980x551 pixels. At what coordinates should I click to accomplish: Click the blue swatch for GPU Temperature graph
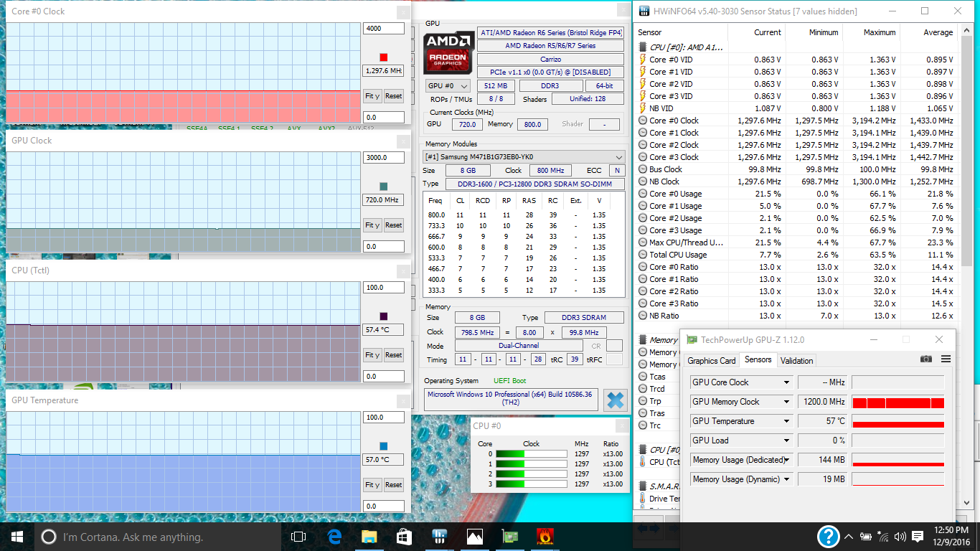[x=384, y=446]
